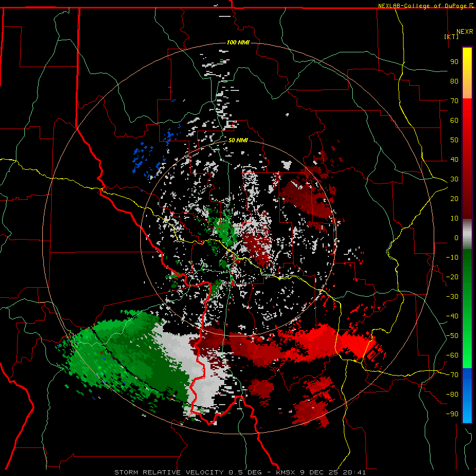476x476 pixels.
Task: Click the -30 value on velocity scale
Action: [452, 297]
